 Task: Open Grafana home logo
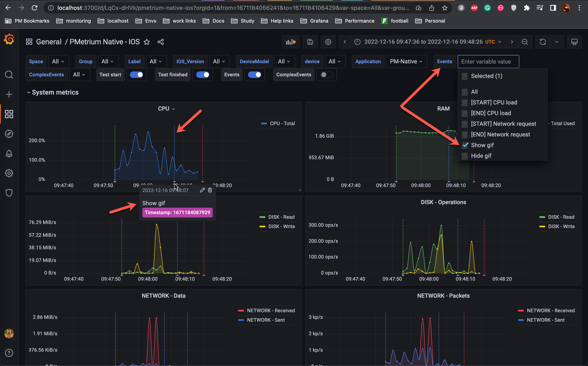pyautogui.click(x=9, y=39)
